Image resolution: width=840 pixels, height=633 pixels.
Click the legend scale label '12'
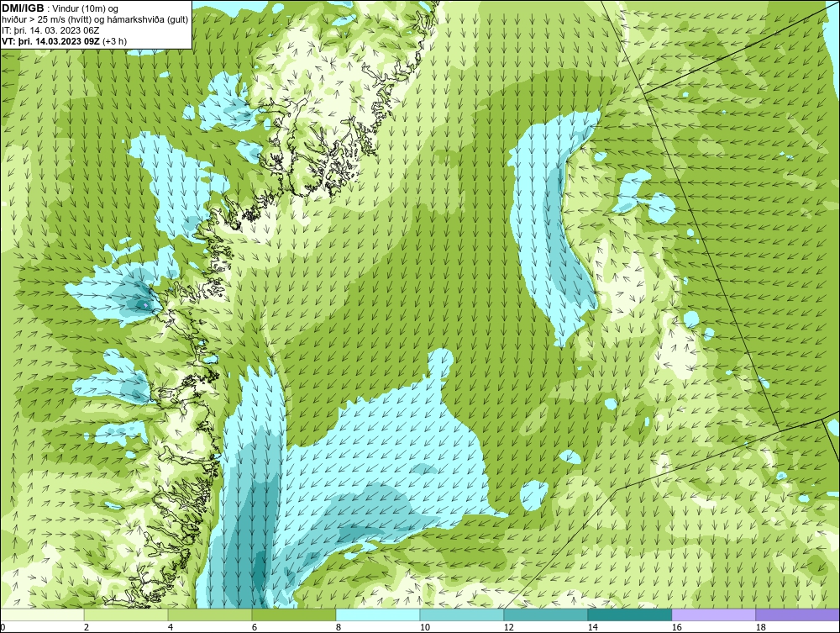pos(508,627)
